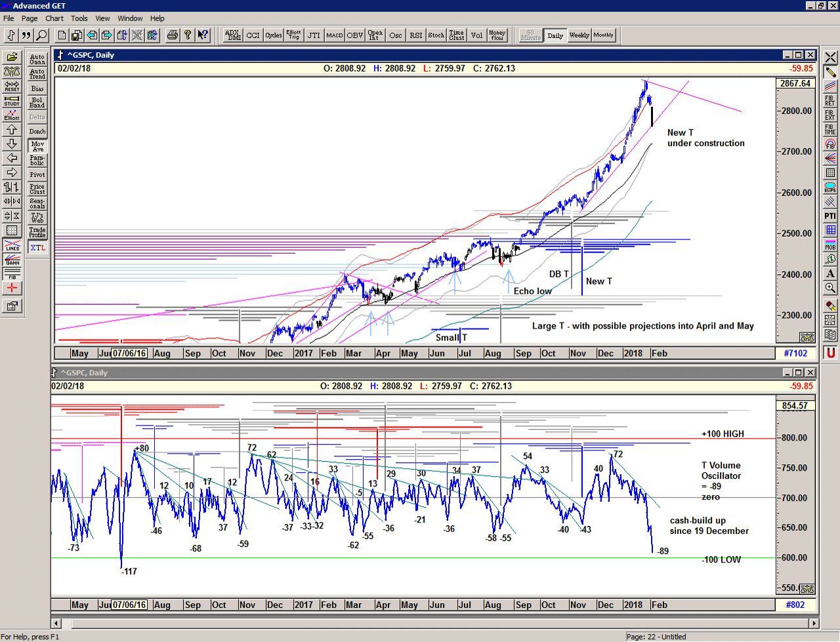
Task: Maximize the upper ^GSPC Daily chart window
Action: (799, 55)
